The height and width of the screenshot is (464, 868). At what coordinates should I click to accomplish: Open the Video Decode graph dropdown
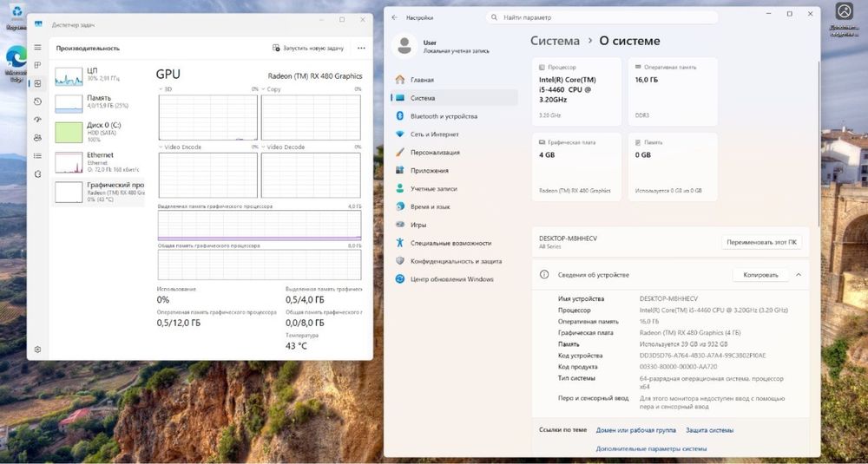point(282,147)
